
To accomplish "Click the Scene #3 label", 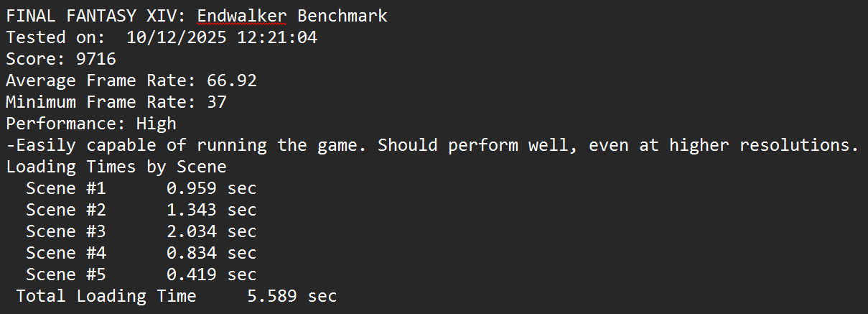I will point(65,231).
